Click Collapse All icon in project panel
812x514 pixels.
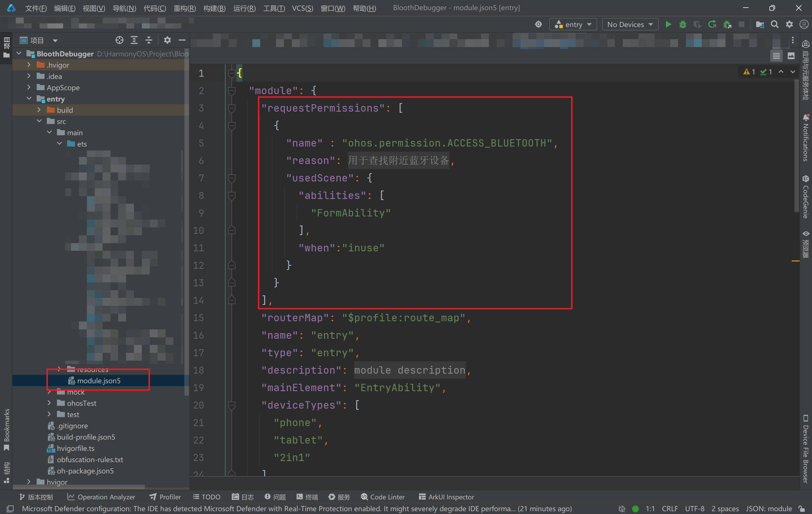[x=149, y=40]
